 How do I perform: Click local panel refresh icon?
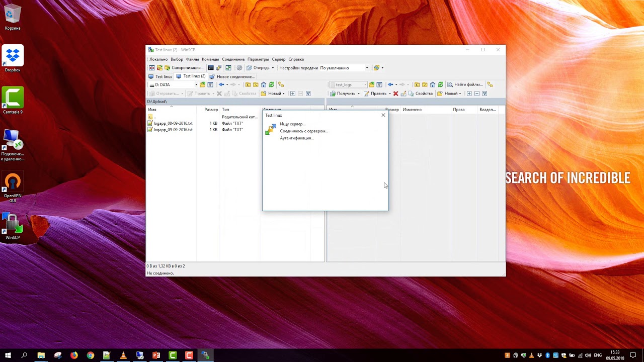pyautogui.click(x=271, y=84)
